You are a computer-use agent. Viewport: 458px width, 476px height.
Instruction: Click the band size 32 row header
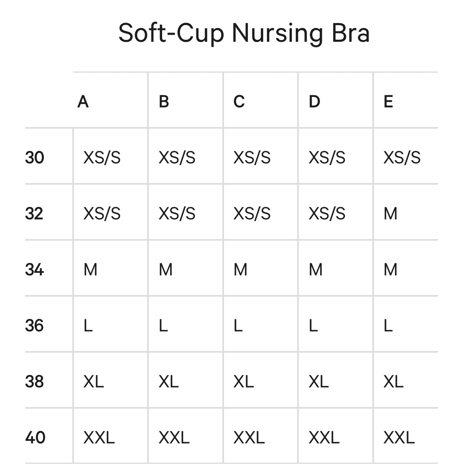[35, 214]
